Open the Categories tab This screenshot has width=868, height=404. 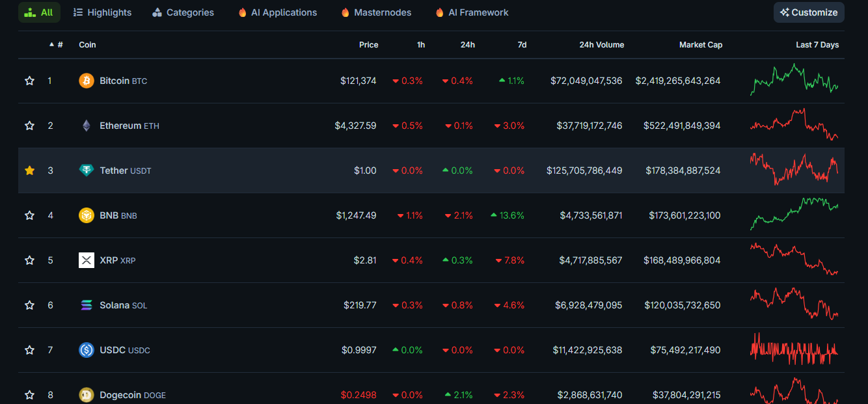click(183, 12)
